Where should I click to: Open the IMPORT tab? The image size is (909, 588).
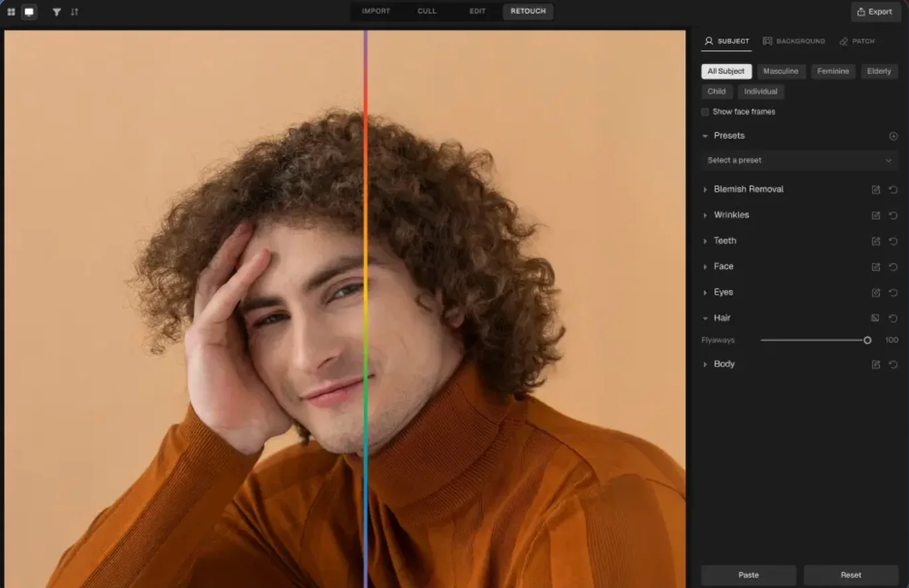coord(376,11)
